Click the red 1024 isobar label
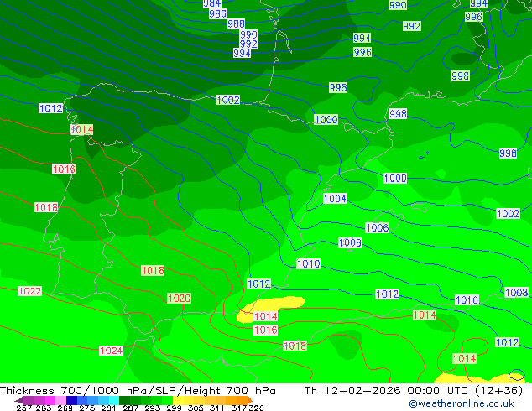The width and height of the screenshot is (532, 411). (x=112, y=351)
